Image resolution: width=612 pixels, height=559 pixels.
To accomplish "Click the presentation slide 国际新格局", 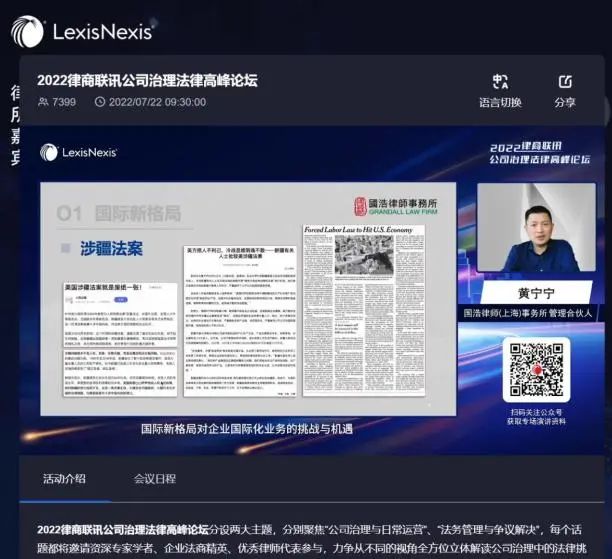I will [x=248, y=299].
